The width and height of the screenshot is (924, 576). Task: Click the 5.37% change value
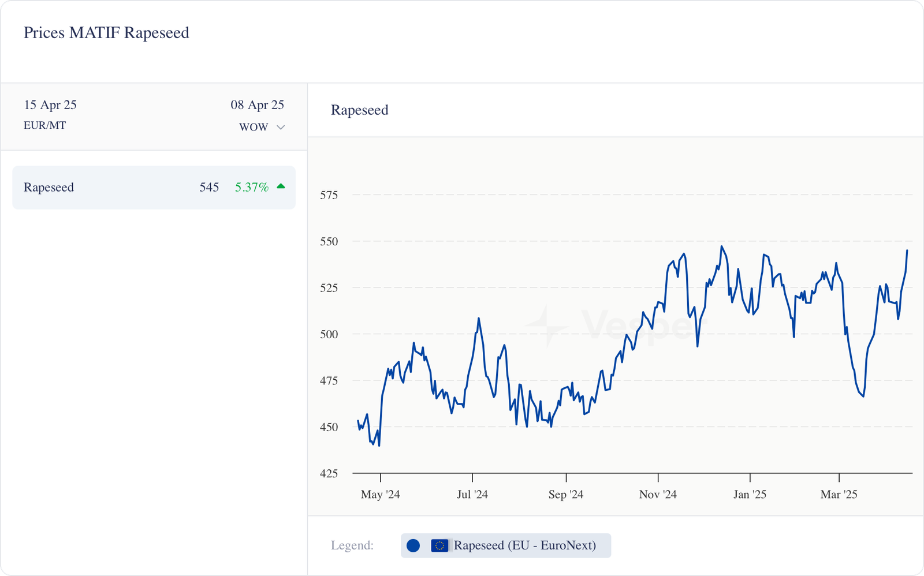pyautogui.click(x=251, y=187)
